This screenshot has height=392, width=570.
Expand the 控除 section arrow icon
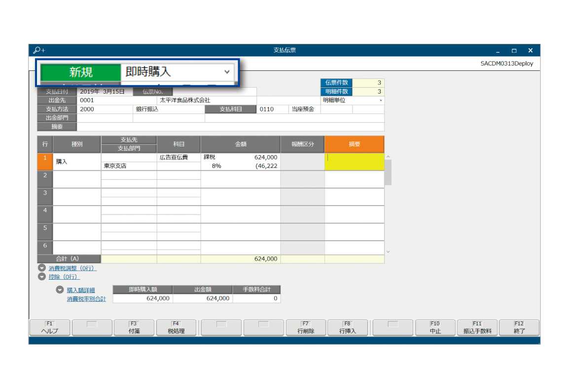point(41,277)
